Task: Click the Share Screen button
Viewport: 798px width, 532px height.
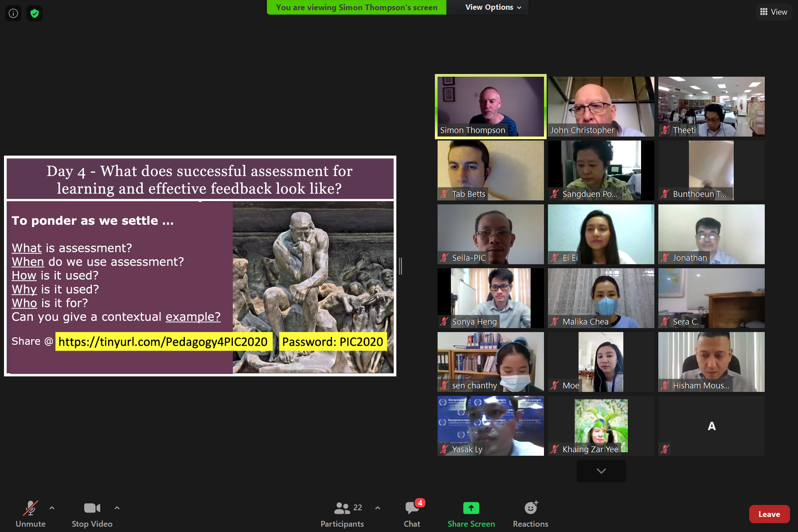Action: pyautogui.click(x=471, y=514)
